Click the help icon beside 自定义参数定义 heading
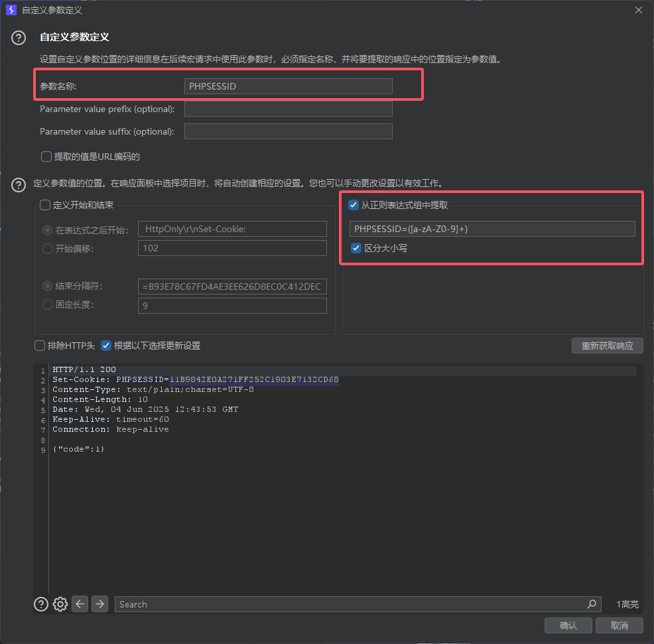 [19, 38]
